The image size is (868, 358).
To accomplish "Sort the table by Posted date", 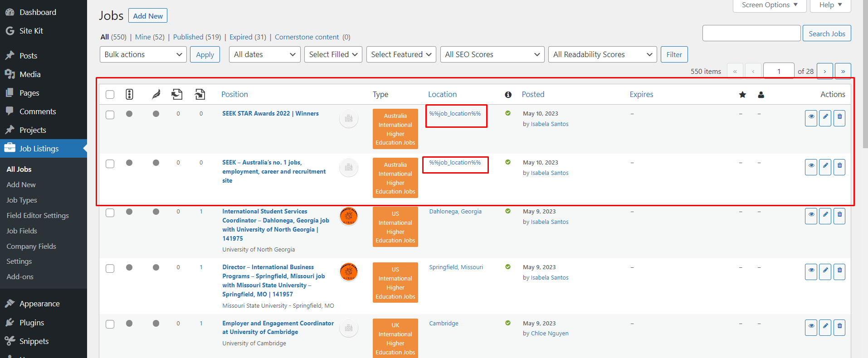I will click(533, 94).
